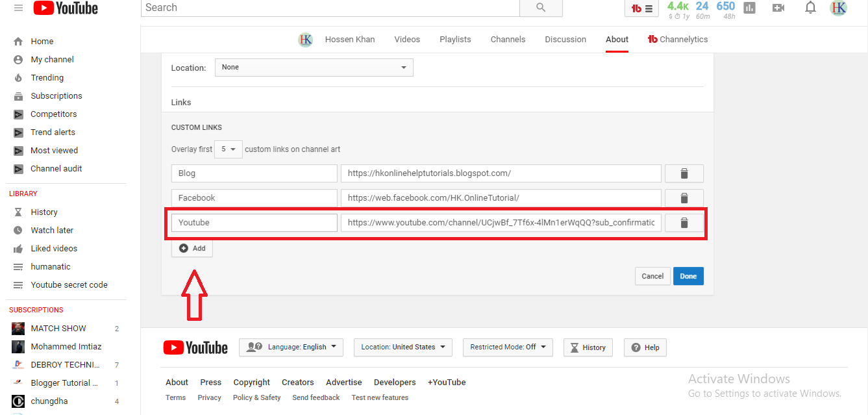Switch to the Channels tab

508,39
